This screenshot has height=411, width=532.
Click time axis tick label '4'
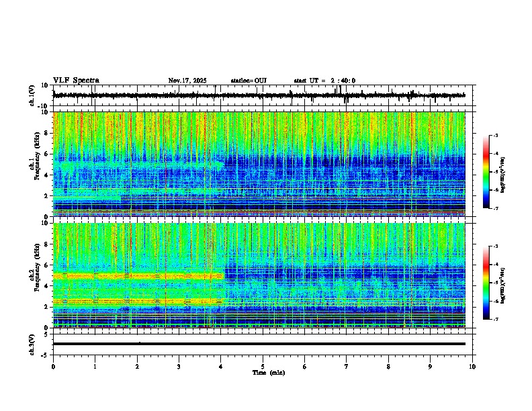pos(221,367)
